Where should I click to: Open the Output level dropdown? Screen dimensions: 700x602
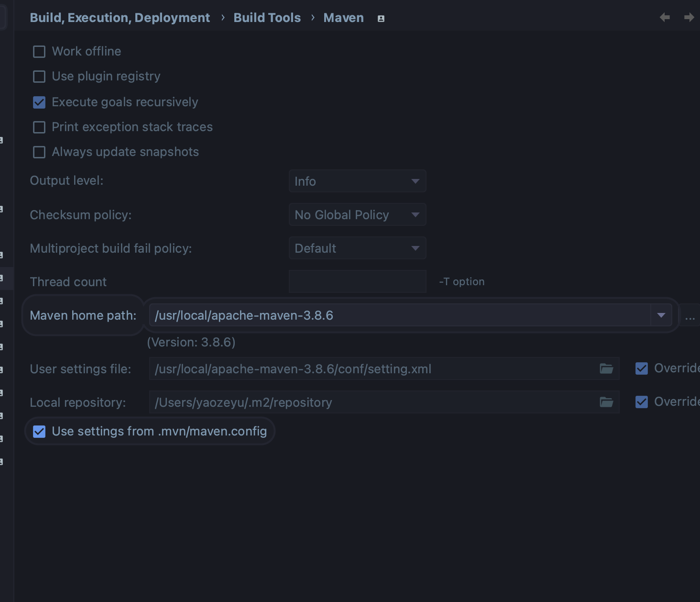358,181
